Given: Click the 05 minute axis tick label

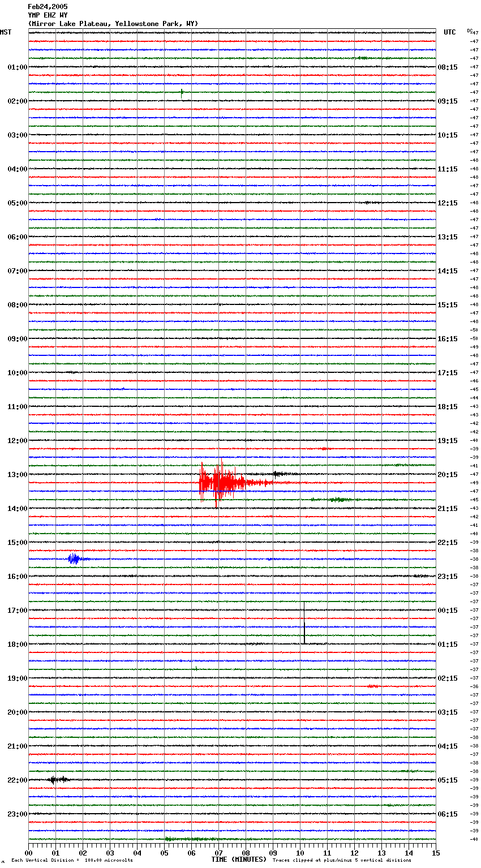Looking at the screenshot, I should pos(164,853).
